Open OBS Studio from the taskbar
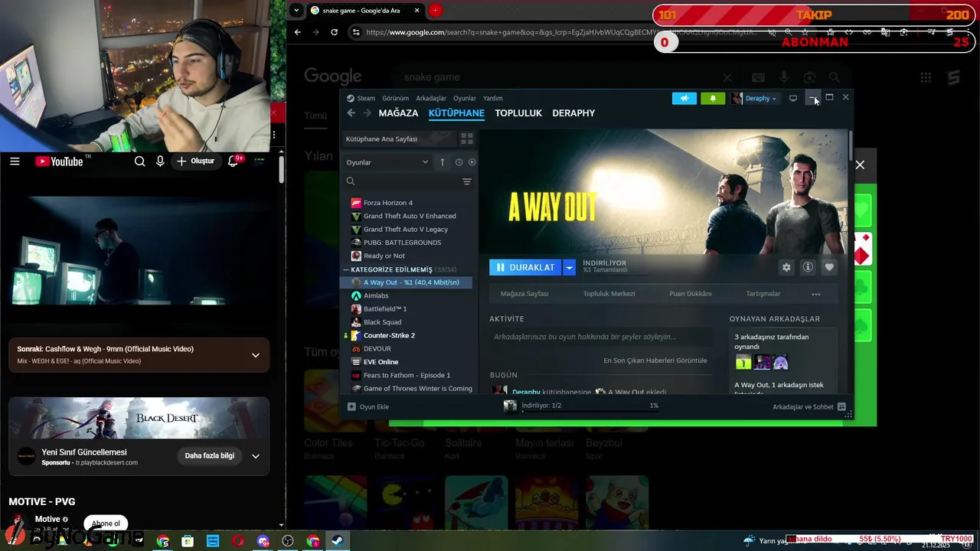 tap(288, 541)
